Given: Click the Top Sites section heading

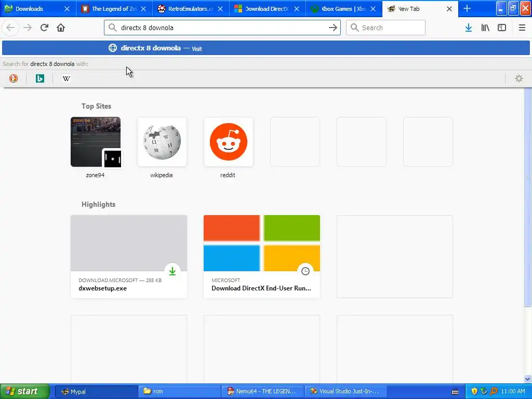Looking at the screenshot, I should [96, 106].
